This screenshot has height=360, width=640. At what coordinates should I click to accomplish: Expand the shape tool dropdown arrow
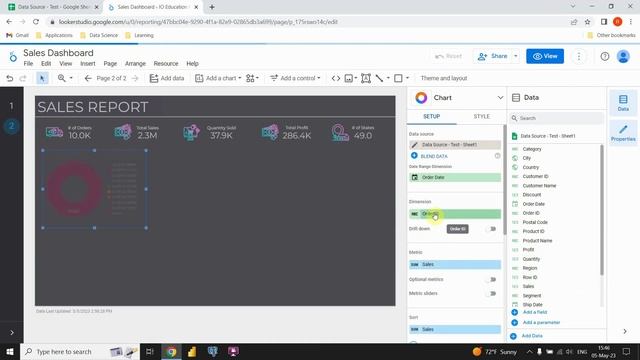pos(407,78)
